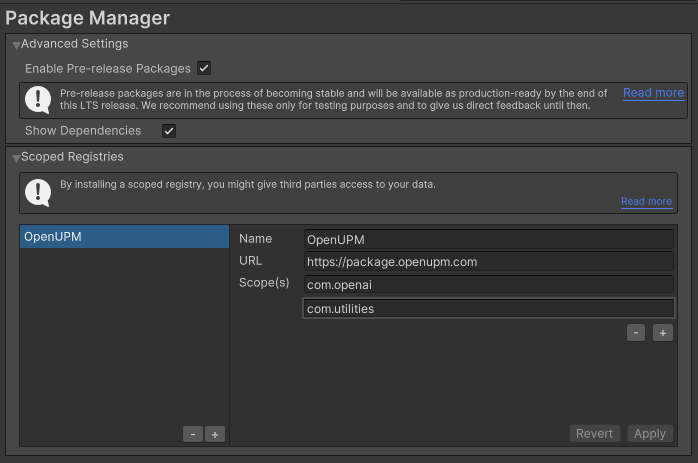Uncheck the Show Dependencies checkbox

[x=169, y=131]
